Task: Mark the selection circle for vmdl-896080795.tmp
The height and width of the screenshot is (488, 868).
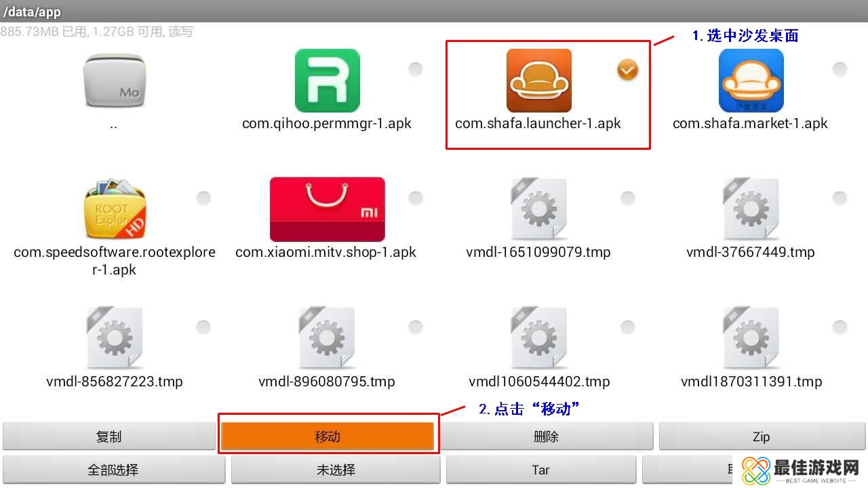Action: [415, 327]
